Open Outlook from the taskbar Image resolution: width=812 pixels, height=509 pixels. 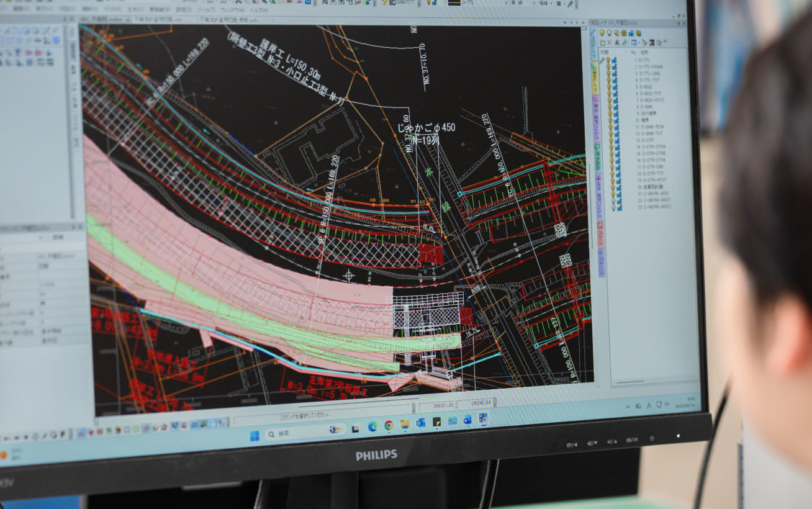tap(421, 423)
